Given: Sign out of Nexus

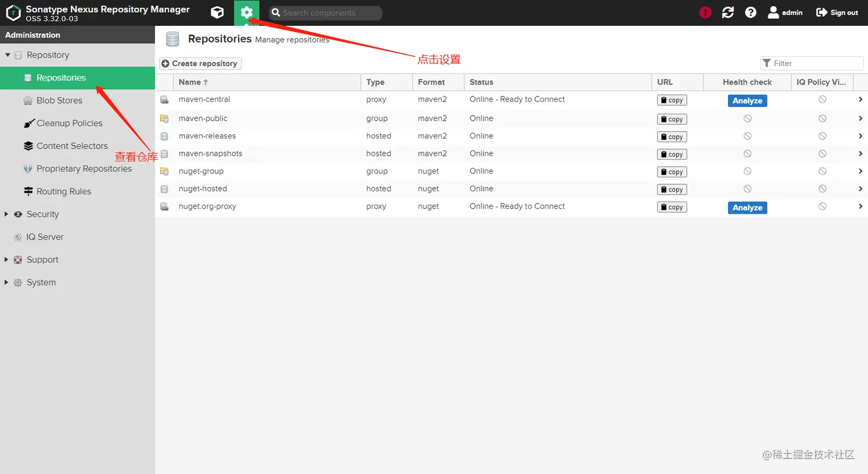Looking at the screenshot, I should click(837, 13).
